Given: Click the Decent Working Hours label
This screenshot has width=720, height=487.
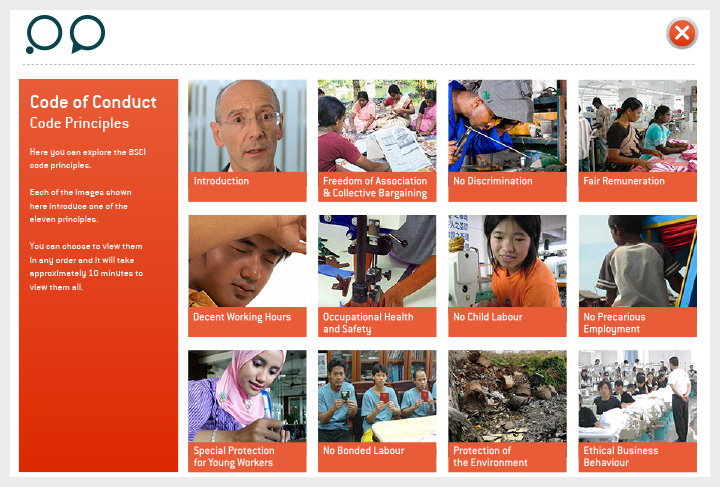Looking at the screenshot, I should 242,317.
